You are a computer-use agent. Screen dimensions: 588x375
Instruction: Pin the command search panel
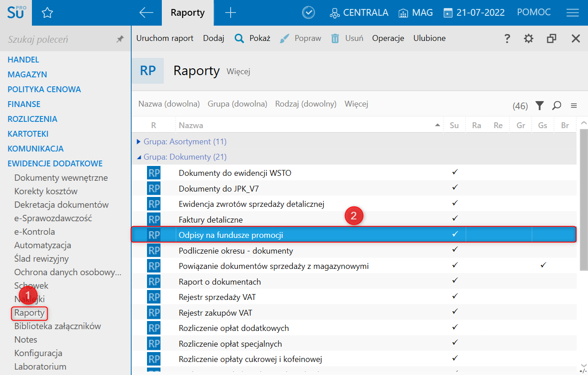click(x=120, y=40)
